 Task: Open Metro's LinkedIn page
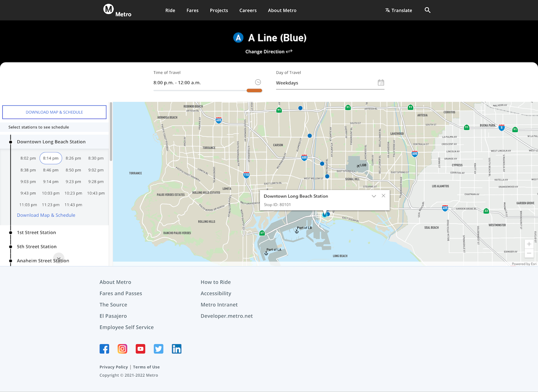coord(177,349)
